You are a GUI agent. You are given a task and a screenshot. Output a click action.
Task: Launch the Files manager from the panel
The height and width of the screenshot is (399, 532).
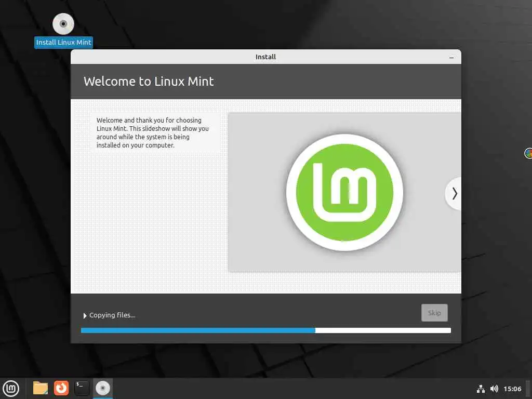click(41, 388)
